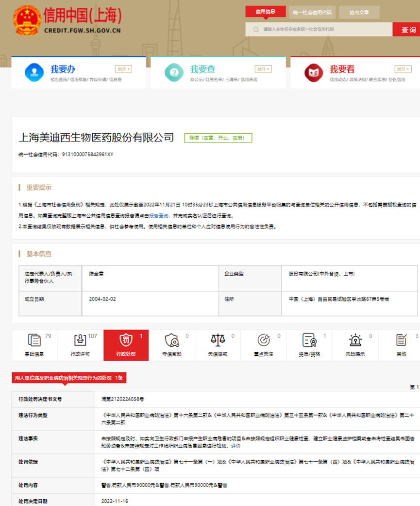420x506 pixels.
Task: Click the 失信惩戒 scales icon
Action: pyautogui.click(x=218, y=340)
